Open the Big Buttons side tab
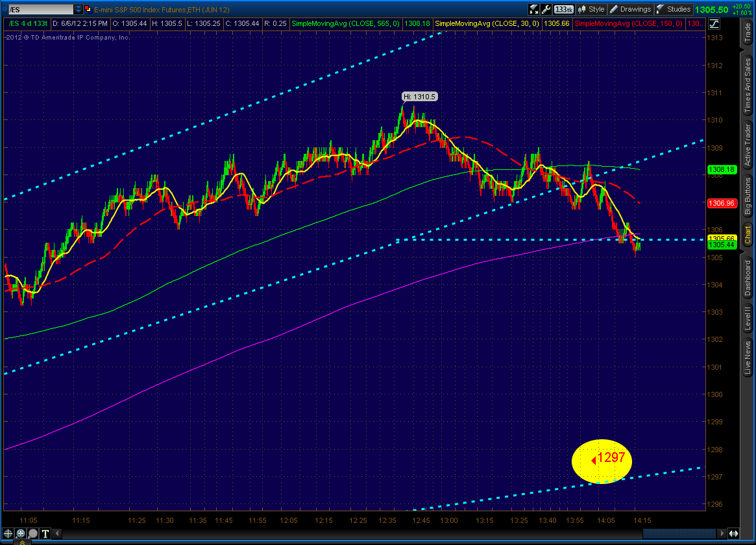Image resolution: width=756 pixels, height=545 pixels. [748, 195]
